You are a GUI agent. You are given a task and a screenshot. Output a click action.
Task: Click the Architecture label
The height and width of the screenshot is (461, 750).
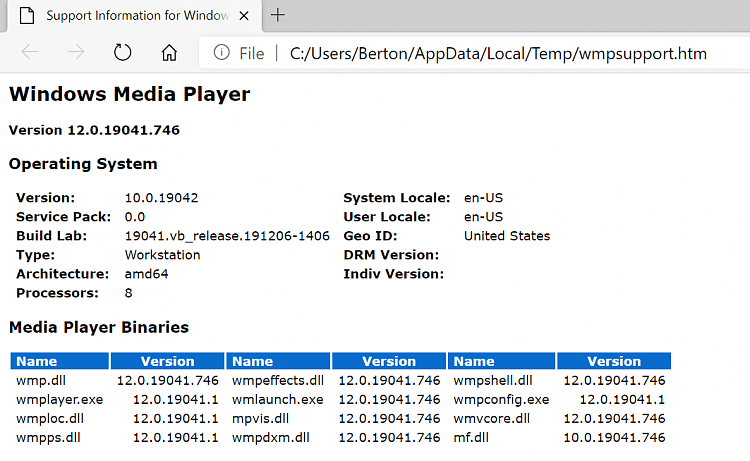62,274
